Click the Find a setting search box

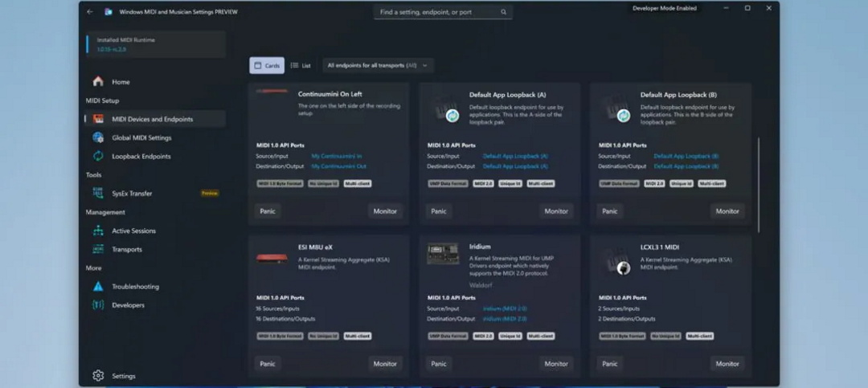point(443,12)
